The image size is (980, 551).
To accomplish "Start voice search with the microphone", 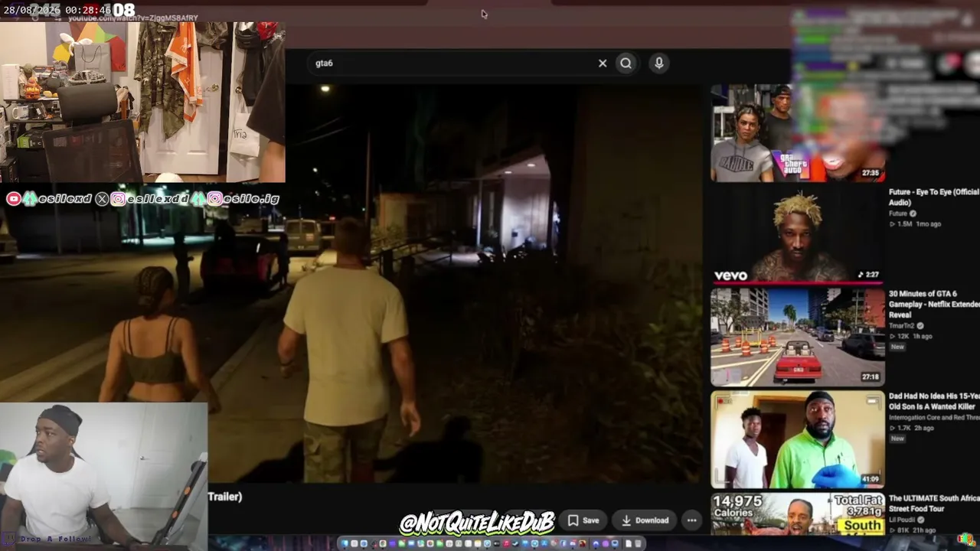I will pos(658,64).
